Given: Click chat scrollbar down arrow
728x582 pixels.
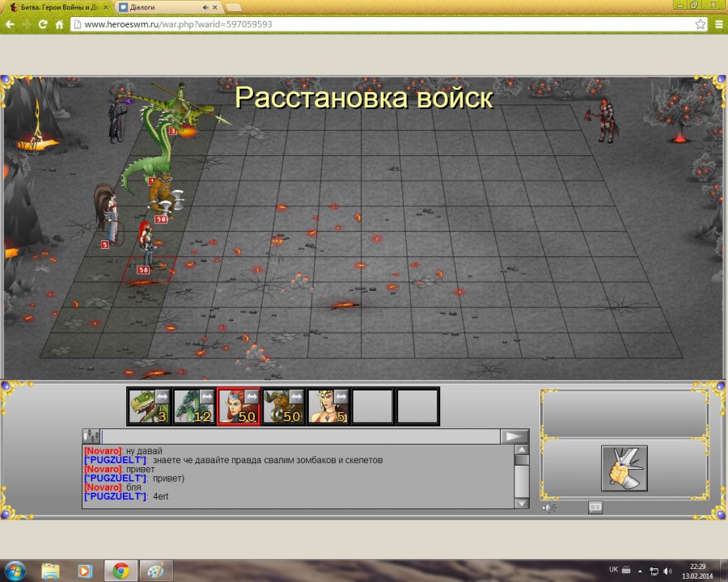Looking at the screenshot, I should (x=522, y=503).
